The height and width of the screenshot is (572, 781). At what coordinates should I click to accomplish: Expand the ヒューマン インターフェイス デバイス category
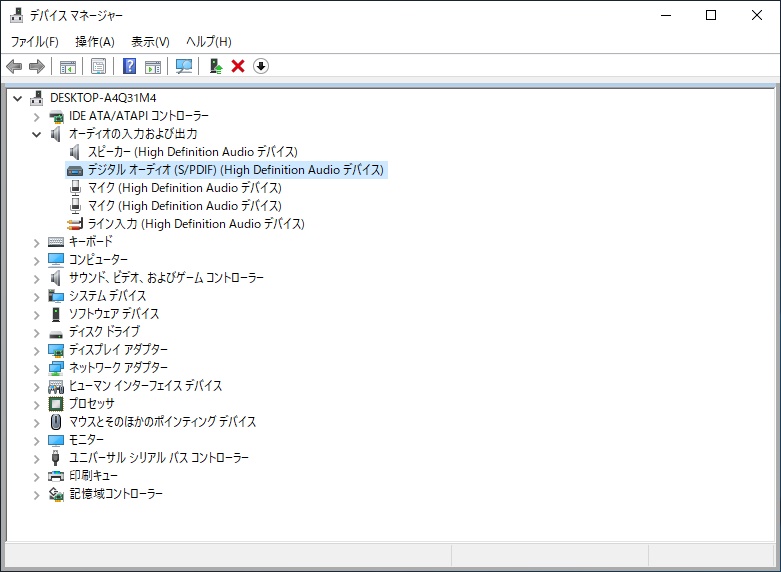(36, 387)
